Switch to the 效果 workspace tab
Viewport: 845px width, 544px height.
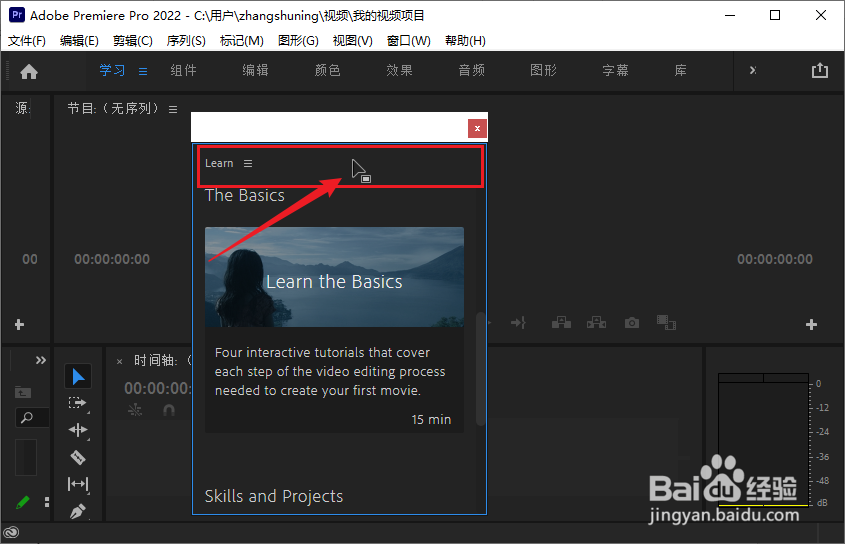tap(399, 70)
